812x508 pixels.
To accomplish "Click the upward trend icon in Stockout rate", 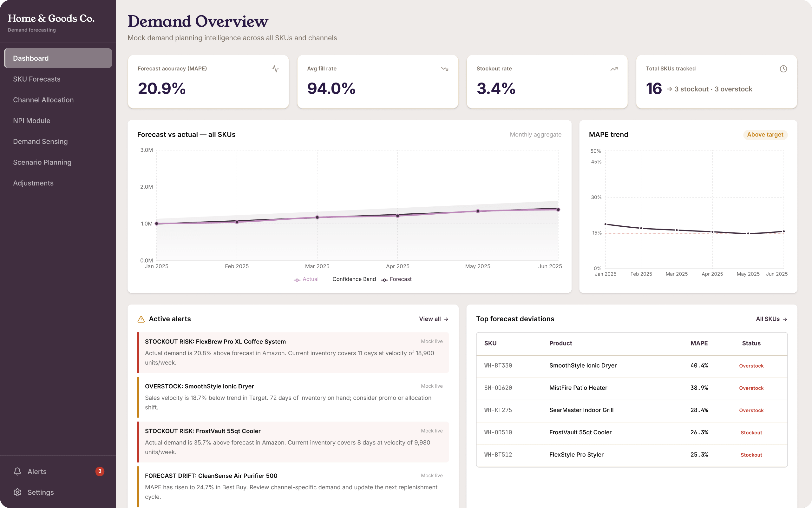I will coord(614,69).
